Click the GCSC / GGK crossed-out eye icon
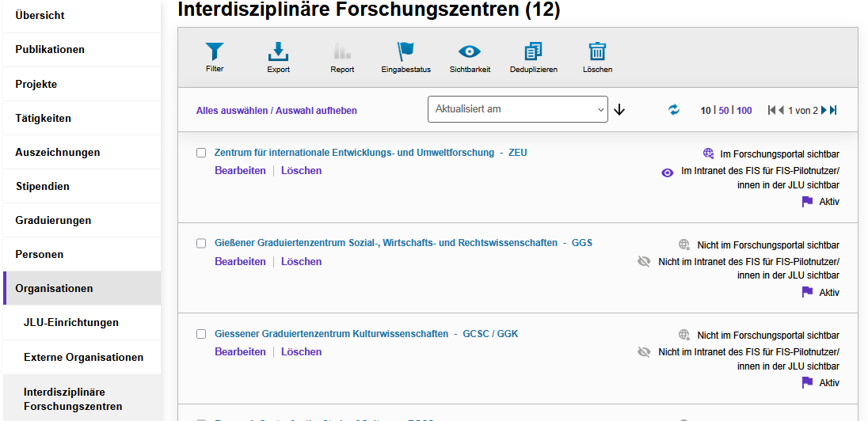868x421 pixels. (643, 351)
